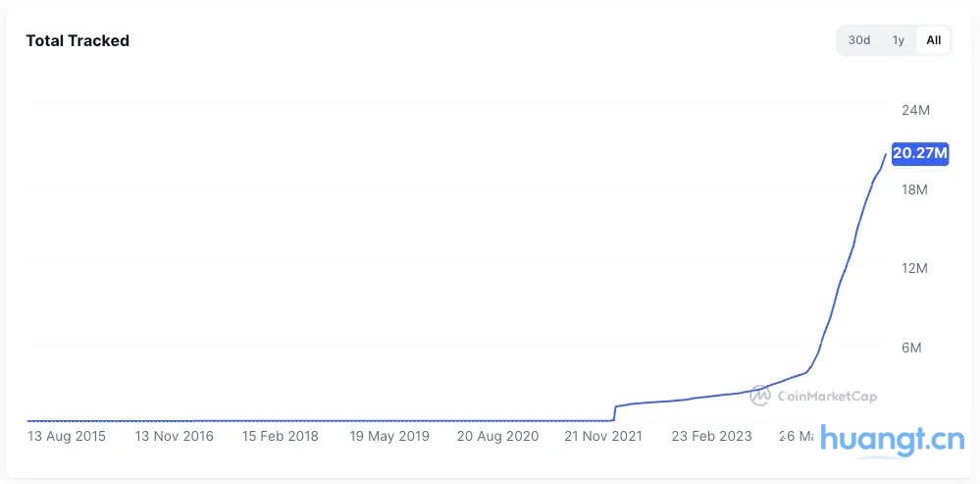Click the truncated 26 Ma date label
980x484 pixels.
(797, 436)
